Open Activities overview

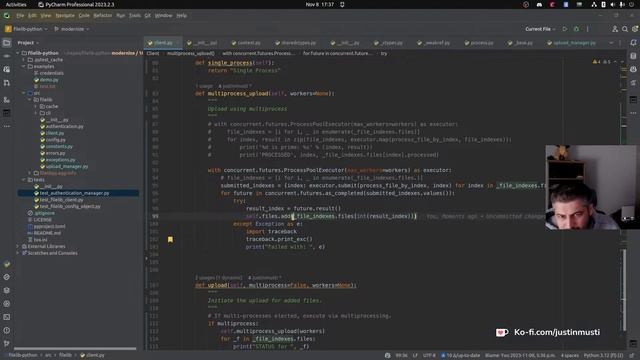[x=16, y=4]
